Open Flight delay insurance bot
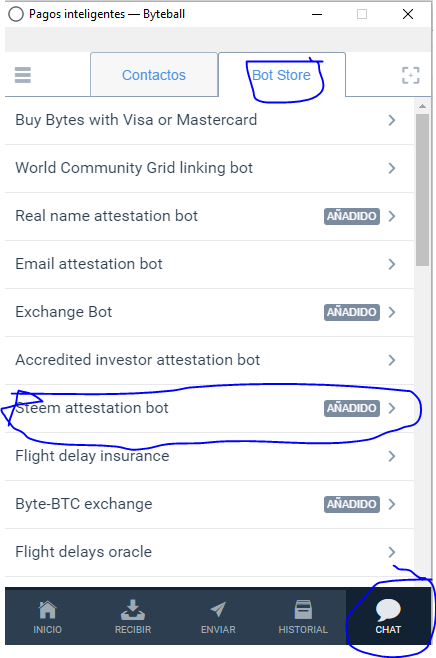 pyautogui.click(x=209, y=456)
